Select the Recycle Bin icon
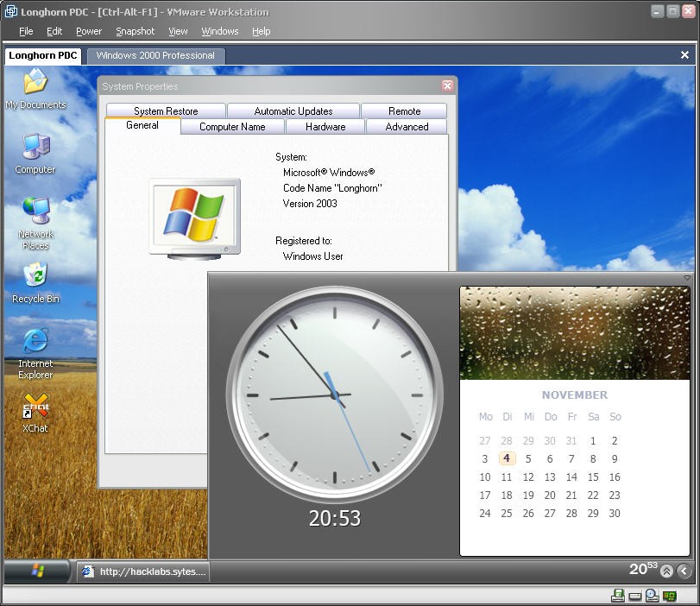This screenshot has width=700, height=606. pyautogui.click(x=35, y=278)
